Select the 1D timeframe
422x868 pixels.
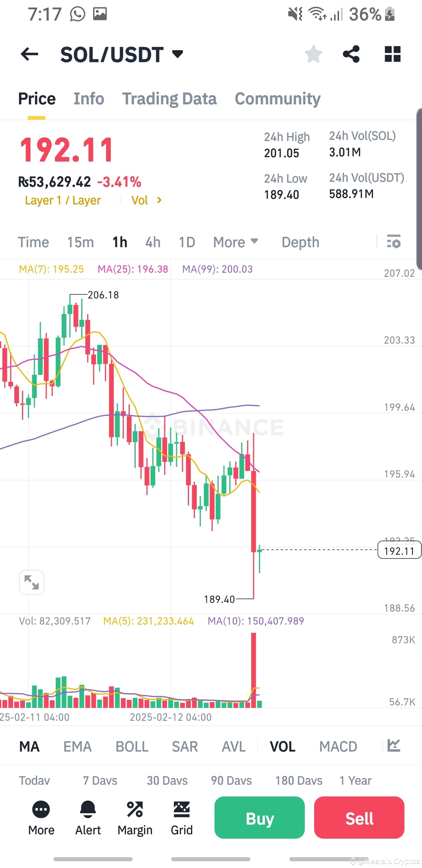click(x=186, y=242)
